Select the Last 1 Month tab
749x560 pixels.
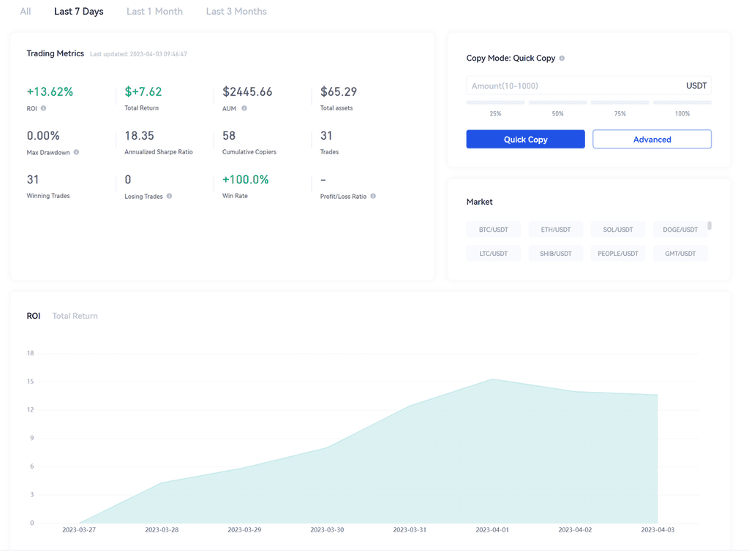(154, 12)
